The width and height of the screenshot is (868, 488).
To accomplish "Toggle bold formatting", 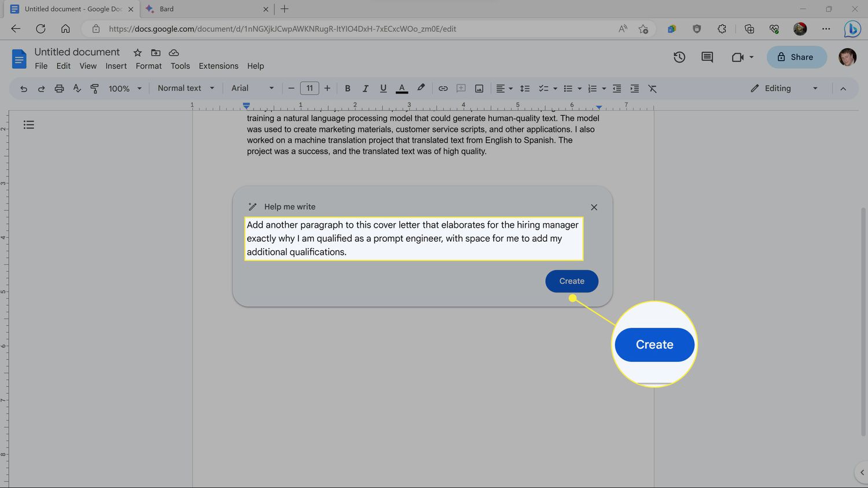I will coord(347,88).
